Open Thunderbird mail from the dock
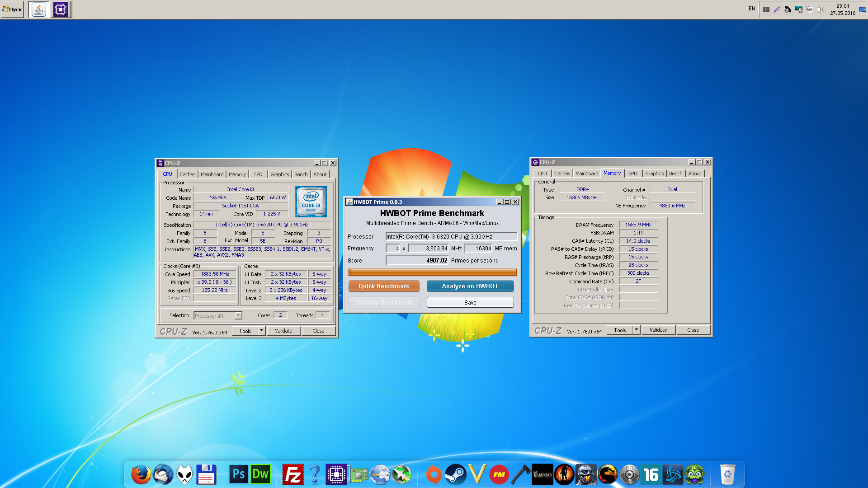 pos(163,475)
